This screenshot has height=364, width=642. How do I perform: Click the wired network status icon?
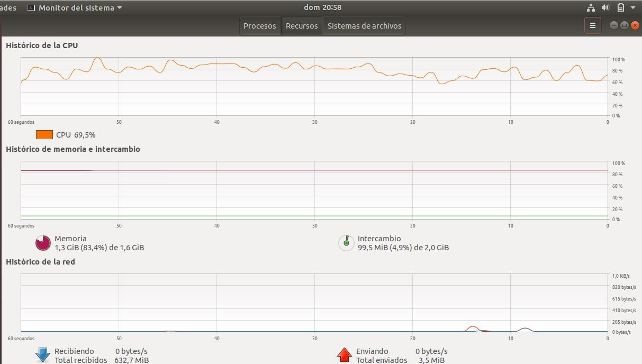click(x=591, y=7)
